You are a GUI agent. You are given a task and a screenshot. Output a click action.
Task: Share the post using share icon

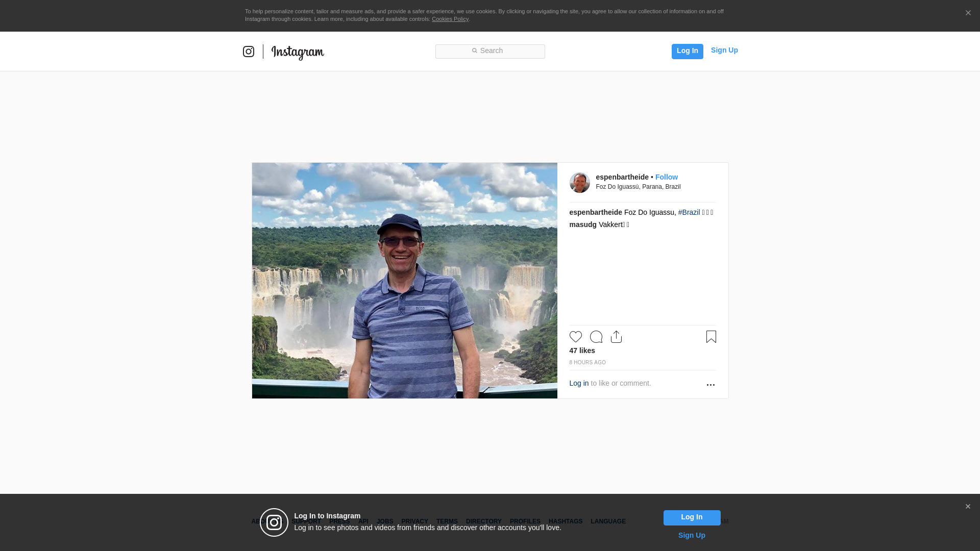[616, 337]
